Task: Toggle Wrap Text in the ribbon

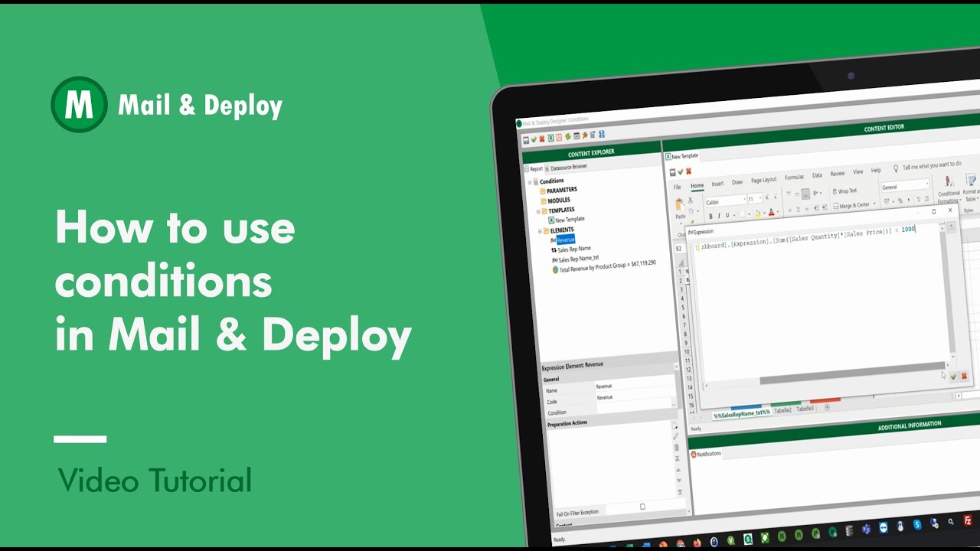Action: [x=844, y=191]
